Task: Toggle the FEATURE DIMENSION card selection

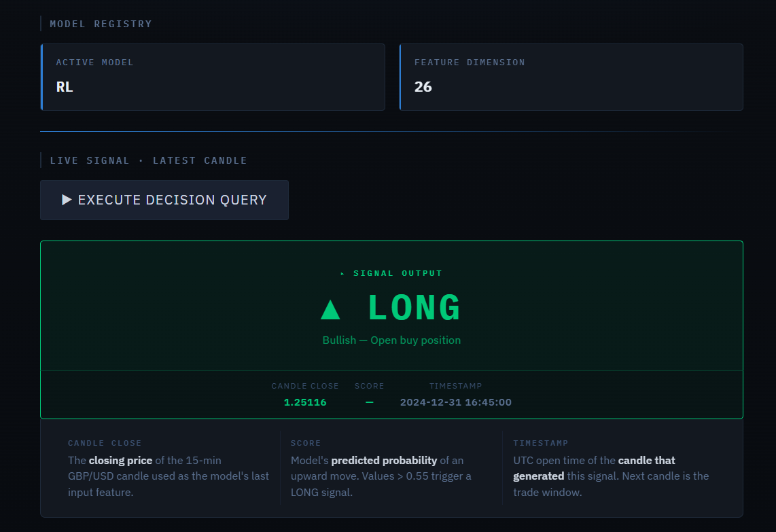Action: pyautogui.click(x=571, y=77)
